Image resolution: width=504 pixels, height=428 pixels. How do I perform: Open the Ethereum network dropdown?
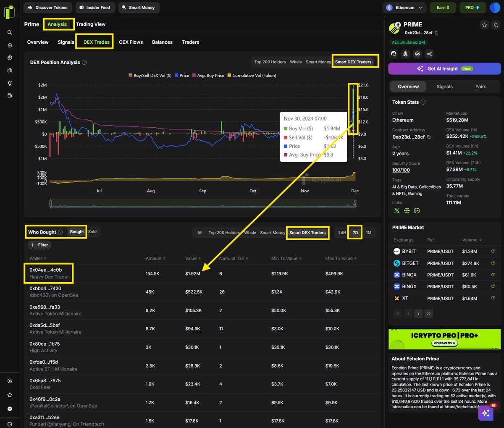pos(405,8)
